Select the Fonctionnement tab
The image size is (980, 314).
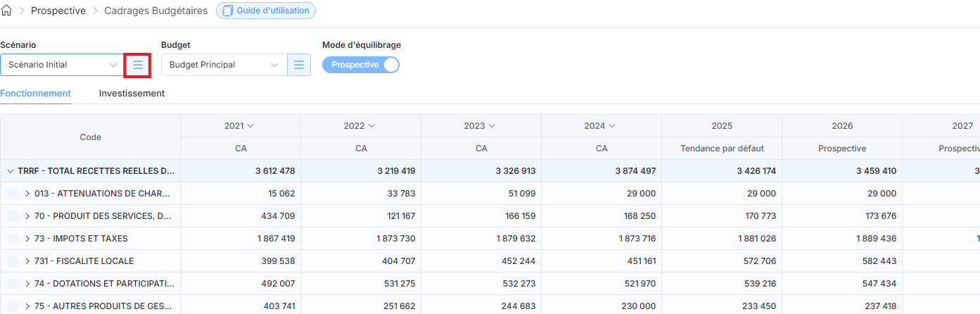point(35,93)
